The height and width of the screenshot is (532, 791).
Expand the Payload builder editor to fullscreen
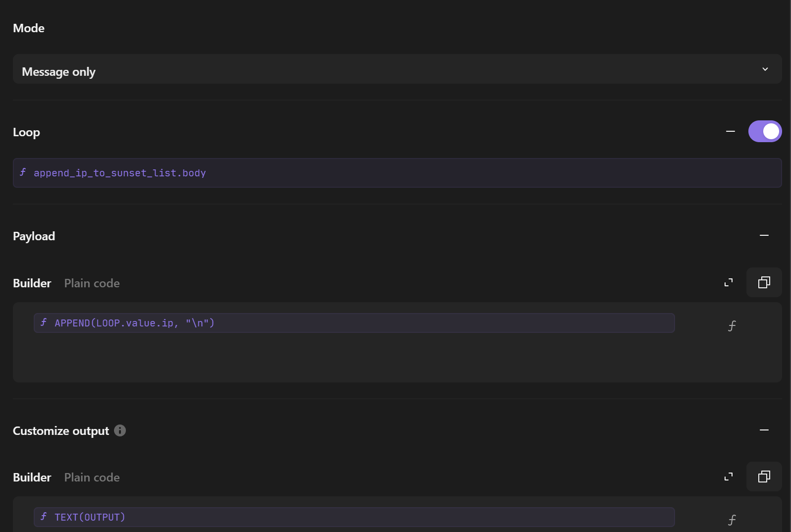coord(728,283)
